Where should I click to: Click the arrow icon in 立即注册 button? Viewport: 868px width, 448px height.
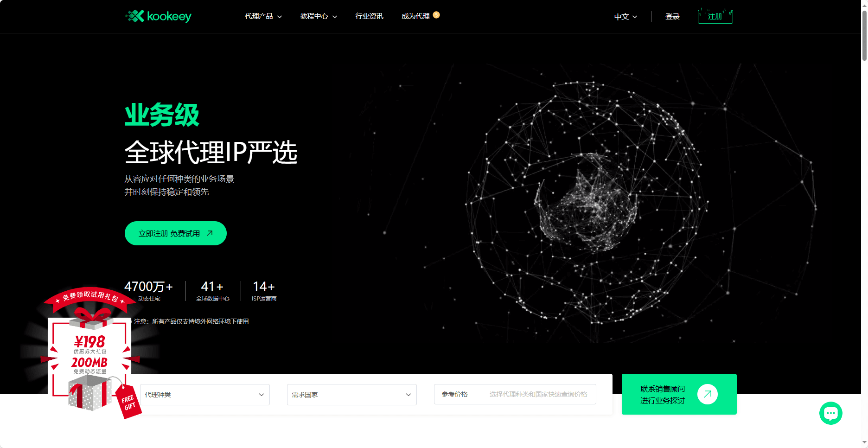tap(210, 233)
